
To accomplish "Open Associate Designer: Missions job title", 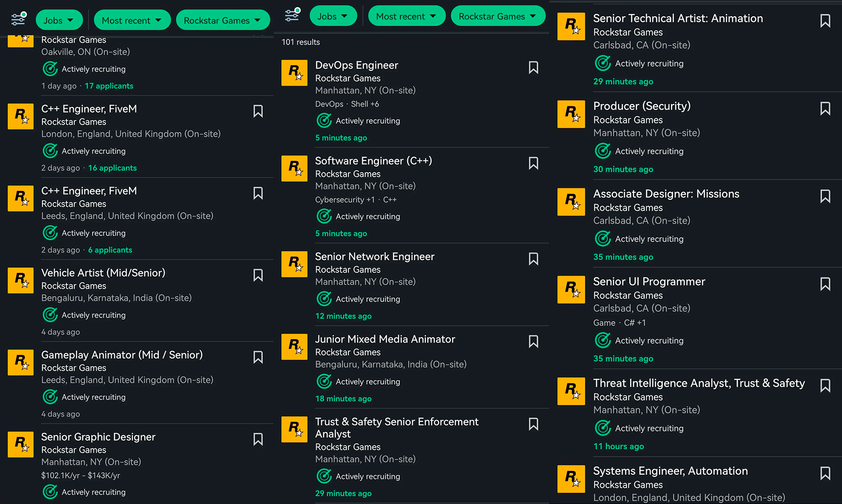I will click(x=666, y=194).
